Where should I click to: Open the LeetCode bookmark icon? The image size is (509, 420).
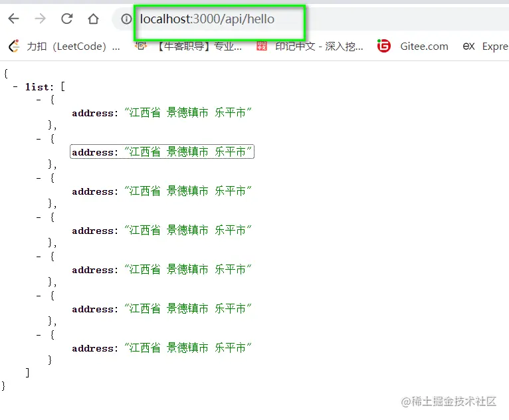coord(14,46)
